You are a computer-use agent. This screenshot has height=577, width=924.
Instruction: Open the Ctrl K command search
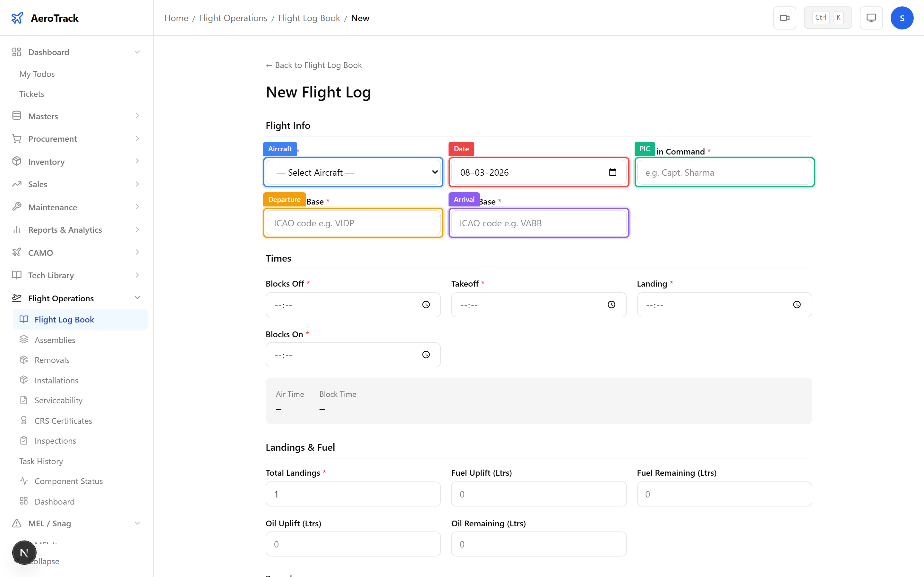[x=827, y=18]
